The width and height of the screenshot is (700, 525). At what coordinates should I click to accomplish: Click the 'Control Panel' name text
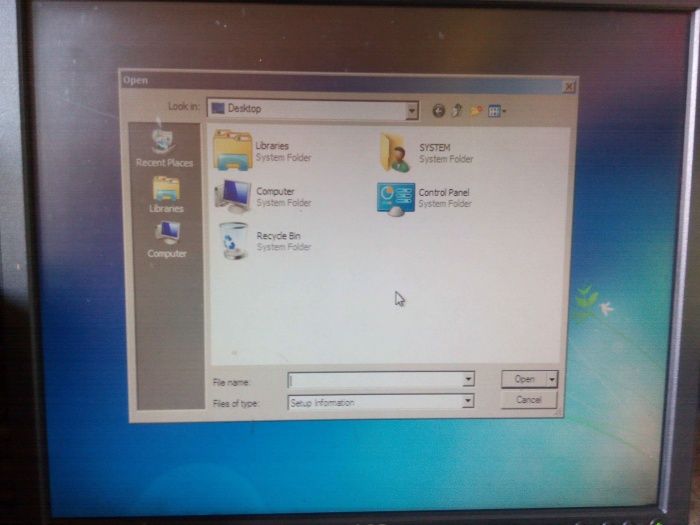pyautogui.click(x=444, y=192)
